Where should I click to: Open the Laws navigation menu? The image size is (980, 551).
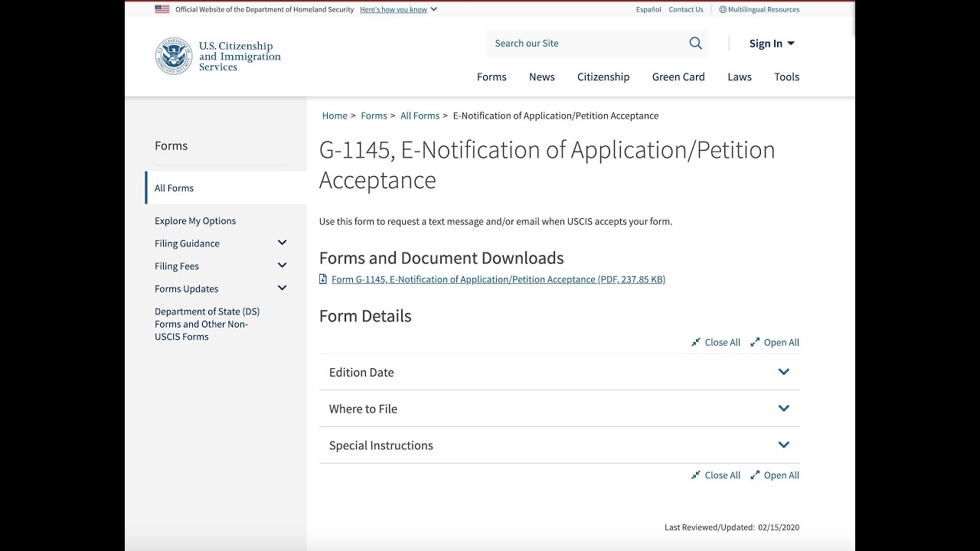coord(740,77)
